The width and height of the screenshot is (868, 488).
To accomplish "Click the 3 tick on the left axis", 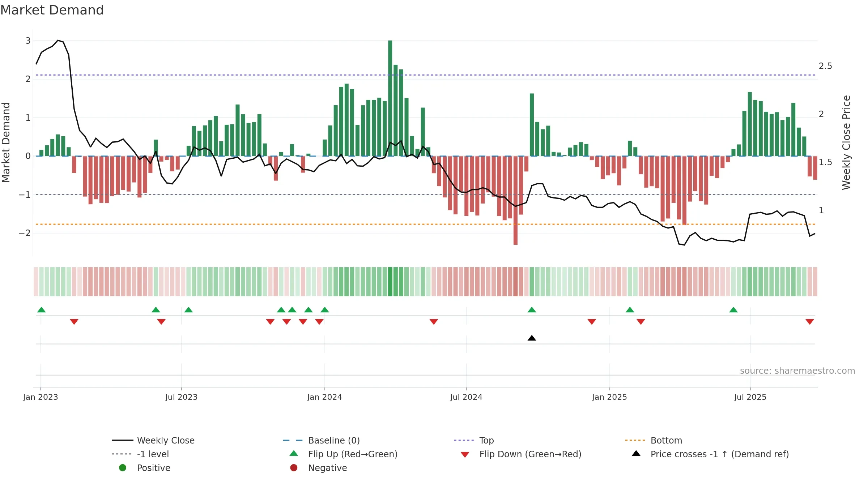I will (x=28, y=41).
